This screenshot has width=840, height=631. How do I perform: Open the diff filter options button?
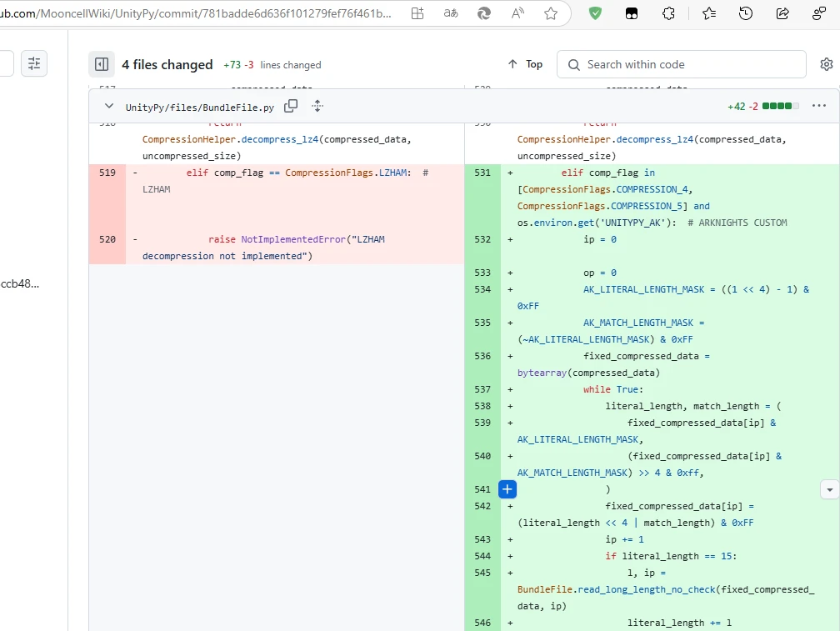(33, 63)
